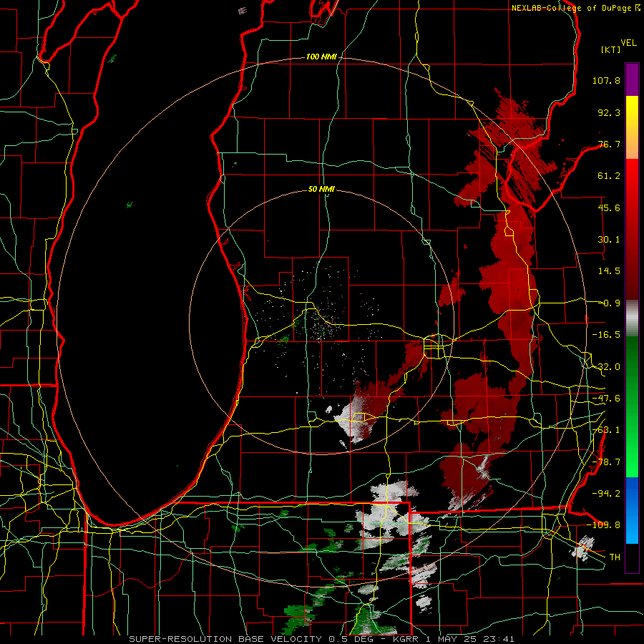Click the VEL legend title
The image size is (644, 644).
click(x=628, y=43)
